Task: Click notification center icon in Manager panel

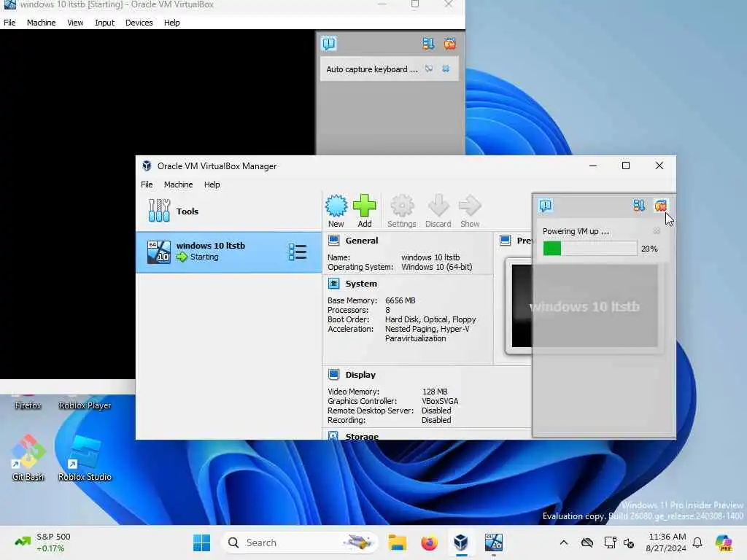Action: pyautogui.click(x=546, y=206)
